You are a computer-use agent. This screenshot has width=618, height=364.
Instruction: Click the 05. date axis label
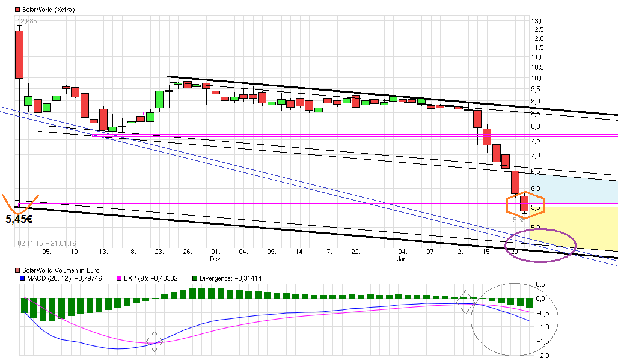46,252
